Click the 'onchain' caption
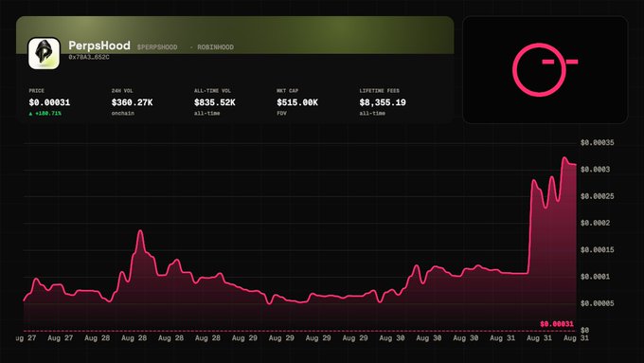This screenshot has width=644, height=363. pyautogui.click(x=123, y=114)
